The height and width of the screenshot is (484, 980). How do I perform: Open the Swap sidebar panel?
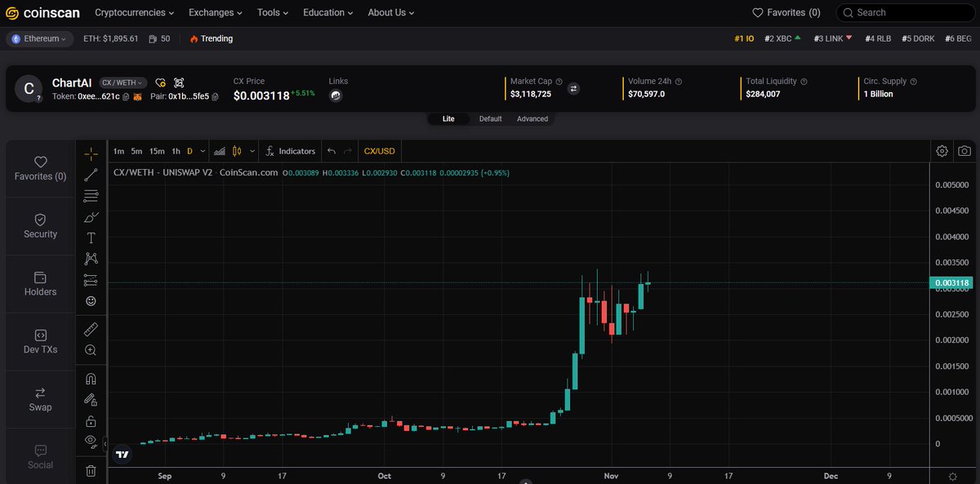click(x=40, y=400)
